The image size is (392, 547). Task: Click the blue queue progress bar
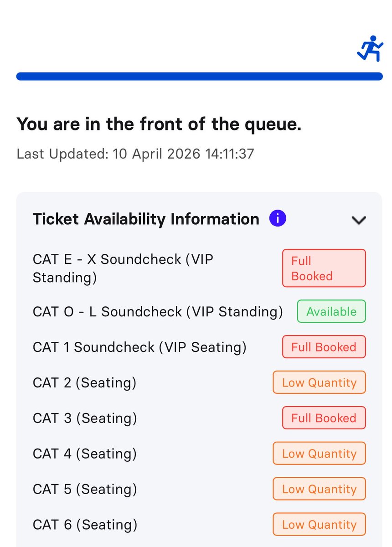(x=199, y=76)
